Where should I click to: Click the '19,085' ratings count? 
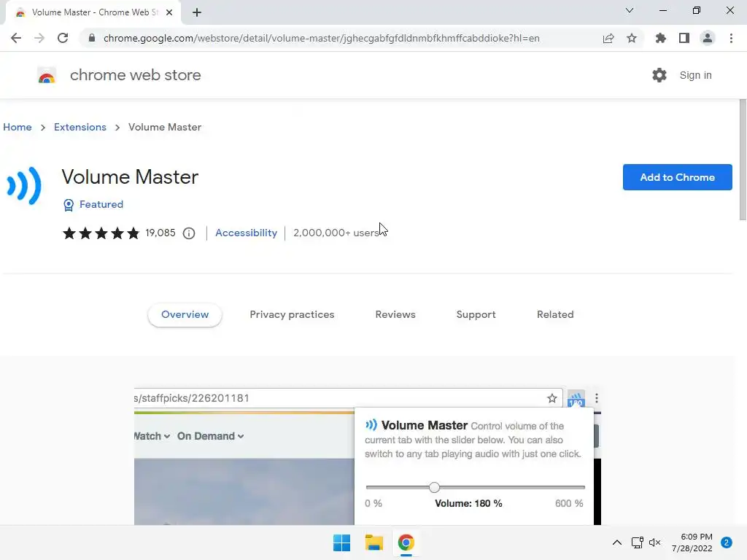(160, 233)
